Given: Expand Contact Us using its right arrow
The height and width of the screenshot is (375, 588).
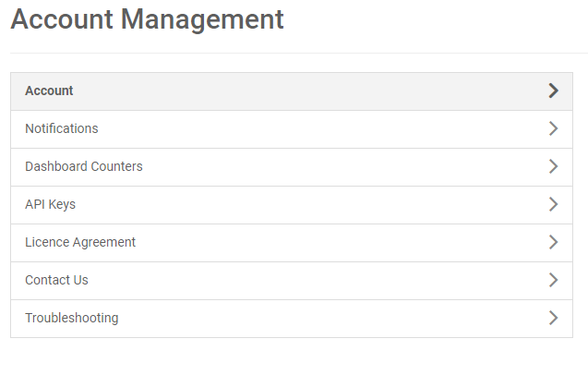Looking at the screenshot, I should click(553, 280).
